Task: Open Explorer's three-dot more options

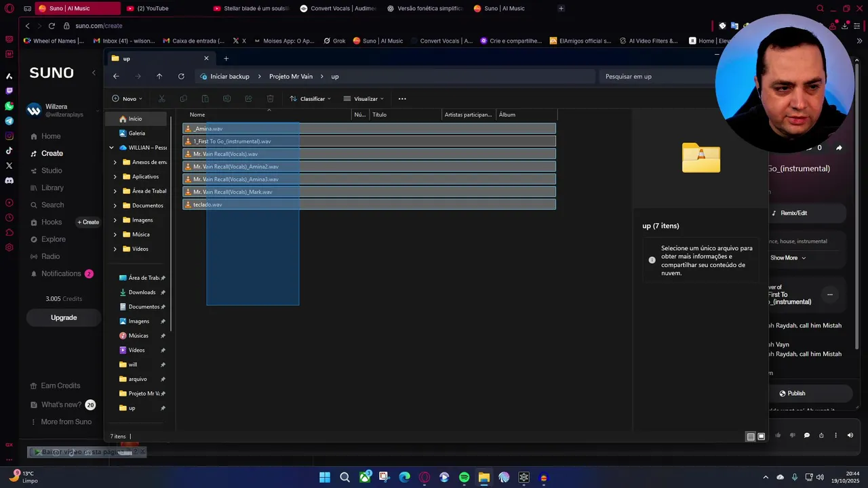Action: (x=402, y=99)
